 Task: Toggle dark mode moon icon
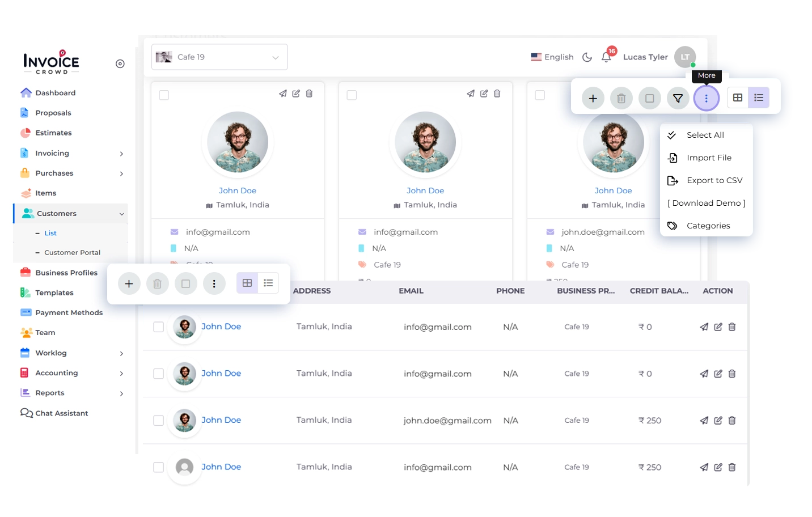[x=587, y=57]
